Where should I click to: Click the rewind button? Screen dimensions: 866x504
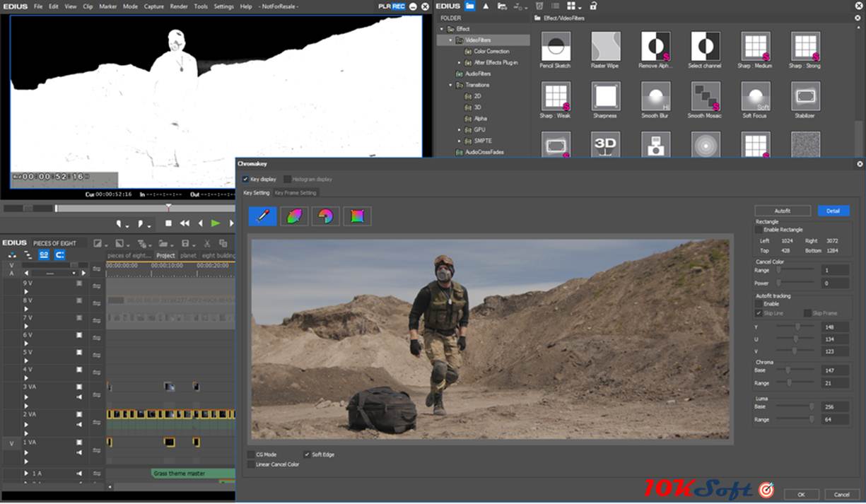pyautogui.click(x=185, y=223)
